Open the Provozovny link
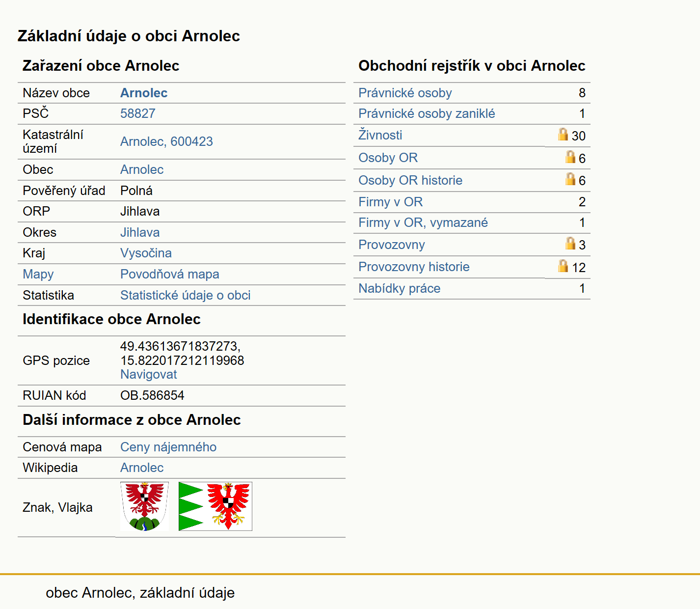 [392, 245]
